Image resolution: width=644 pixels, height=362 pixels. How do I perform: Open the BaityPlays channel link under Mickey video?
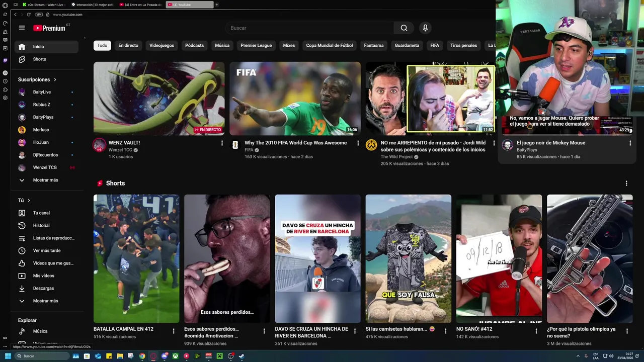[527, 150]
